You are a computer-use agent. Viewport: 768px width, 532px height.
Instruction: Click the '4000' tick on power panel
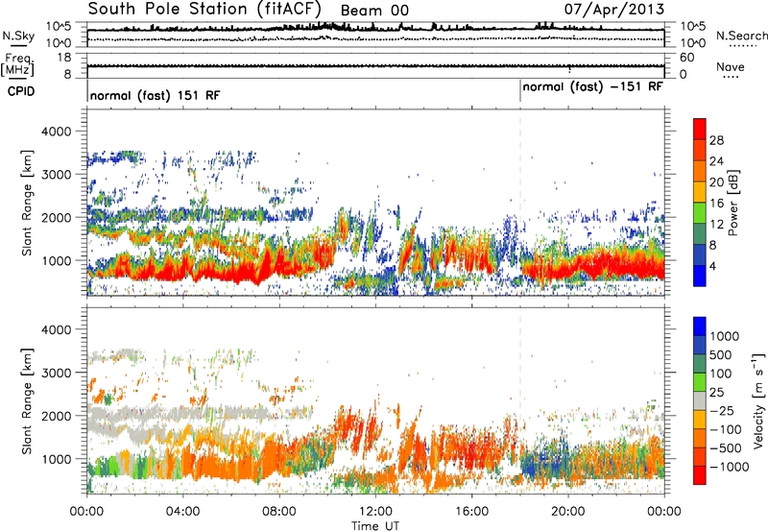(57, 132)
